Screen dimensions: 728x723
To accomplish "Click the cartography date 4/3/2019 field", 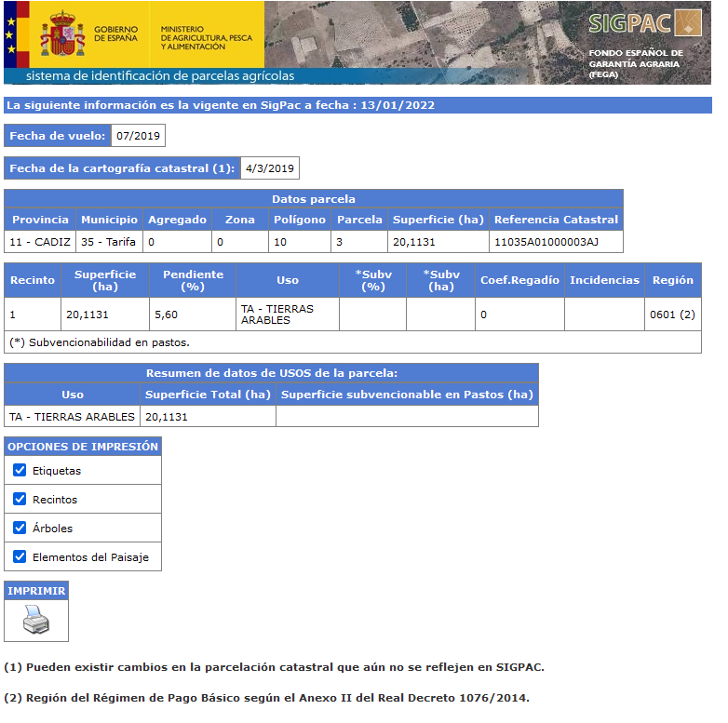I will click(270, 168).
